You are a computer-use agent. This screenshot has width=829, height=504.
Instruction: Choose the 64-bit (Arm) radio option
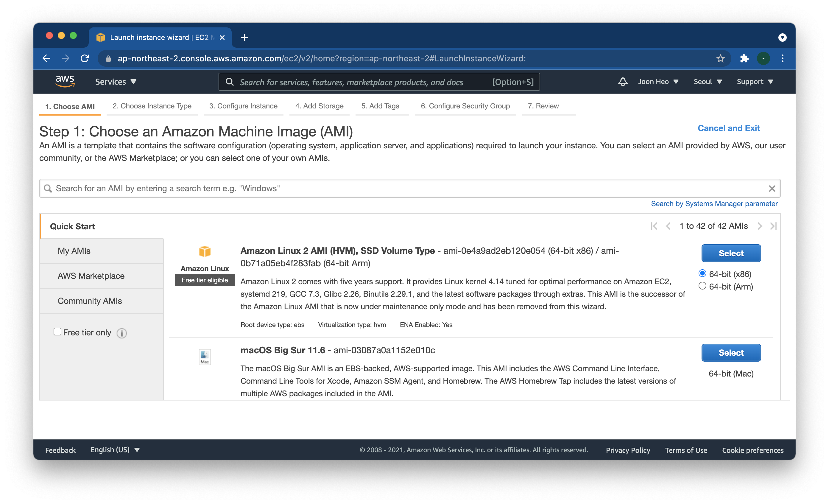pyautogui.click(x=702, y=286)
